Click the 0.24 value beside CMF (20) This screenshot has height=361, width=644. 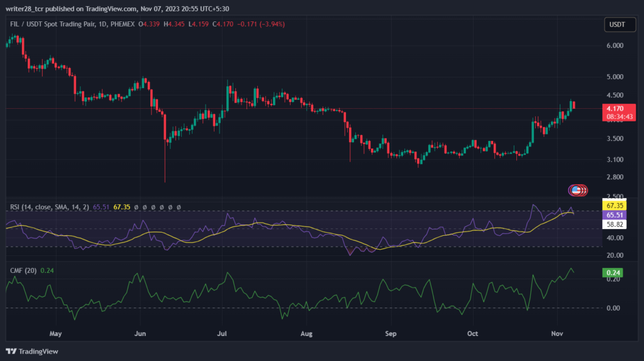pyautogui.click(x=47, y=270)
